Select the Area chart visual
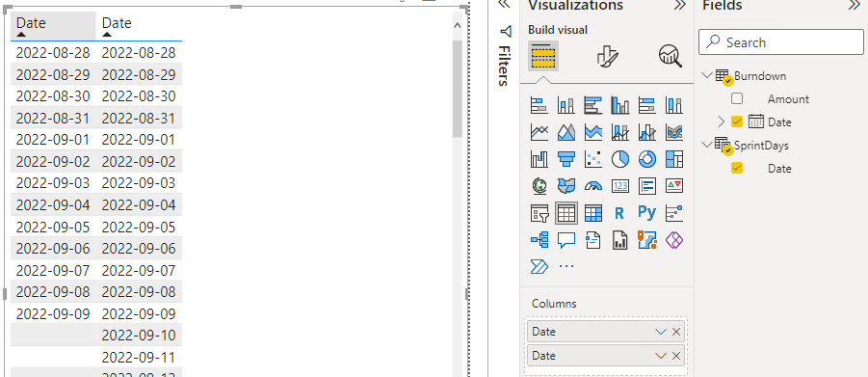The image size is (868, 377). tap(566, 131)
